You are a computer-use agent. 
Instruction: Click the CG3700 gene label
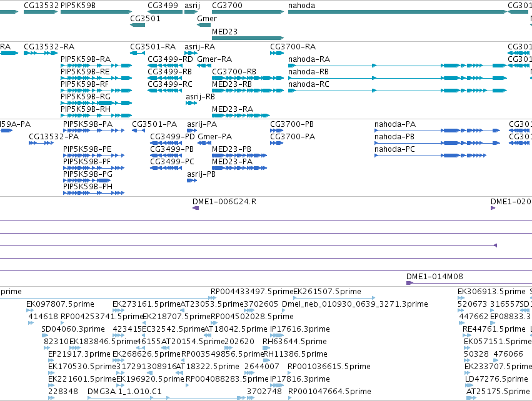coord(228,6)
